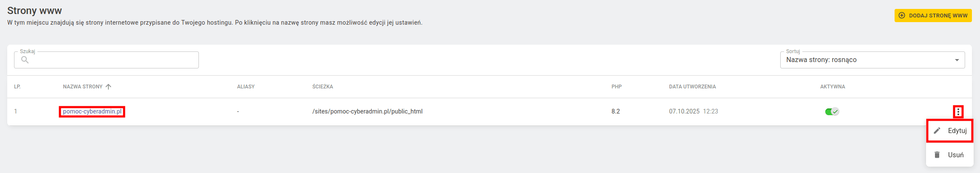Open the pomoc-cyberadmin.pl site link
The image size is (980, 173).
(92, 111)
